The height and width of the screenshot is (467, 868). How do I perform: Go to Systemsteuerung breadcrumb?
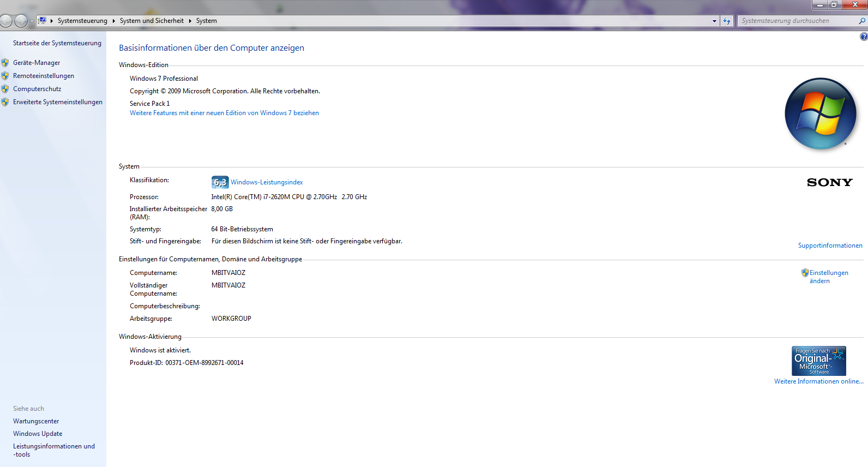(x=82, y=21)
